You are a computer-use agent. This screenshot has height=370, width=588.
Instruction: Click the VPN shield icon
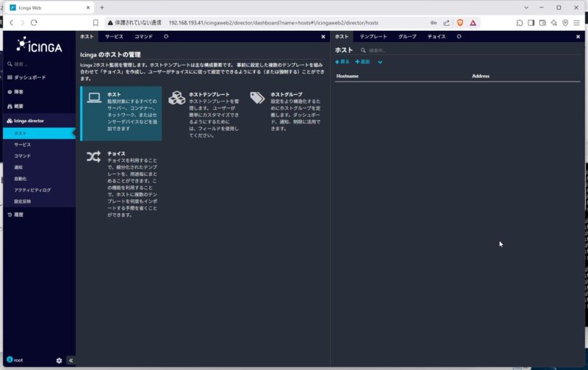565,23
